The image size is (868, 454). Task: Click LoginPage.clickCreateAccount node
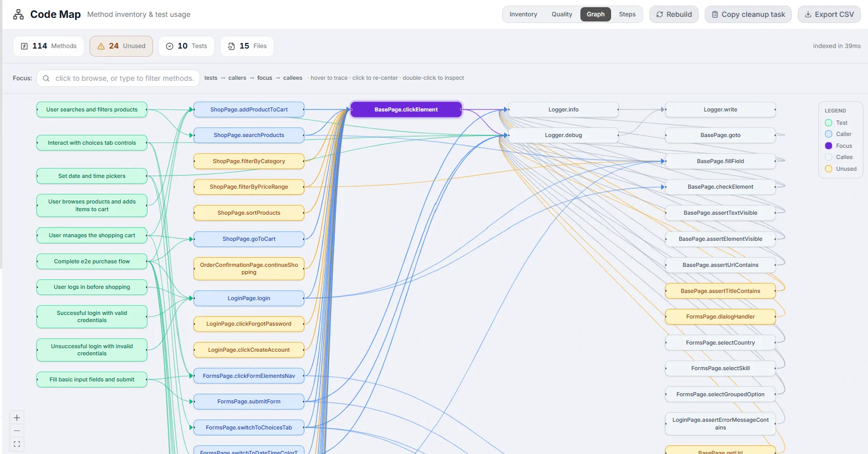(249, 350)
